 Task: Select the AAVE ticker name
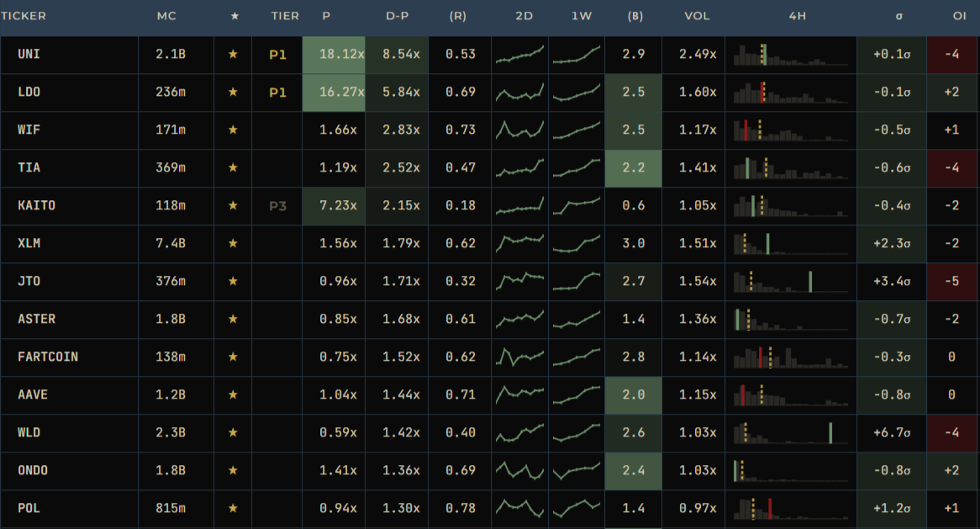click(x=33, y=394)
